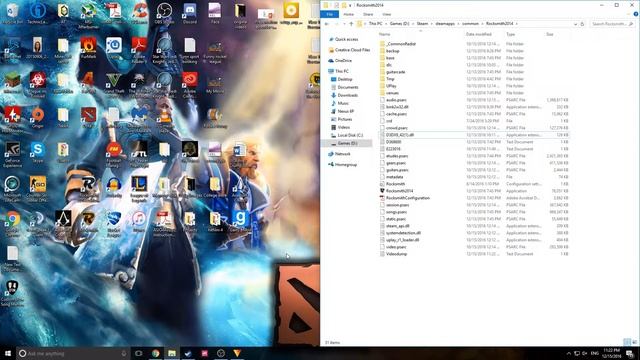The image size is (640, 360).
Task: Select the 'steam_api.dll' file
Action: pyautogui.click(x=473, y=226)
